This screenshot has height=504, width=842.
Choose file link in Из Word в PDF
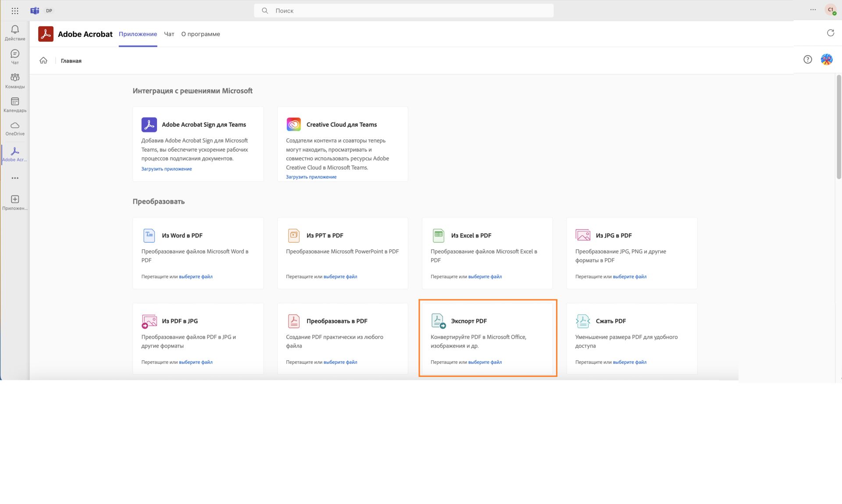click(x=196, y=277)
